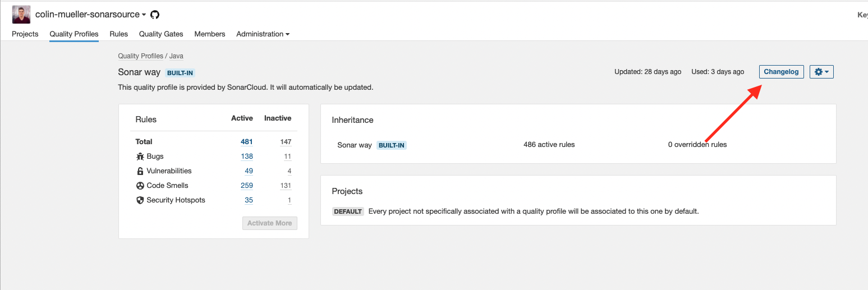Open the Quality Gates tab

click(x=161, y=34)
